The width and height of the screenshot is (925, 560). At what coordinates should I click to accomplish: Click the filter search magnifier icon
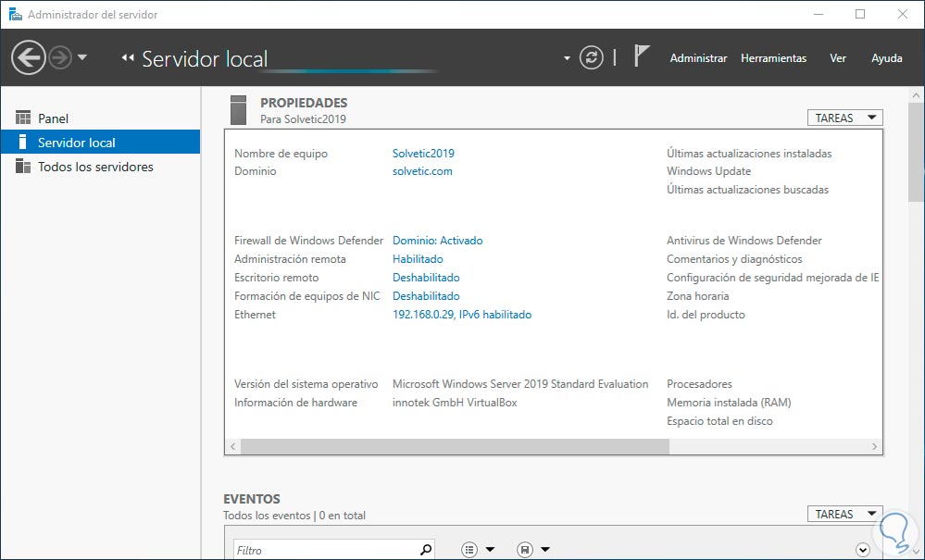[425, 550]
